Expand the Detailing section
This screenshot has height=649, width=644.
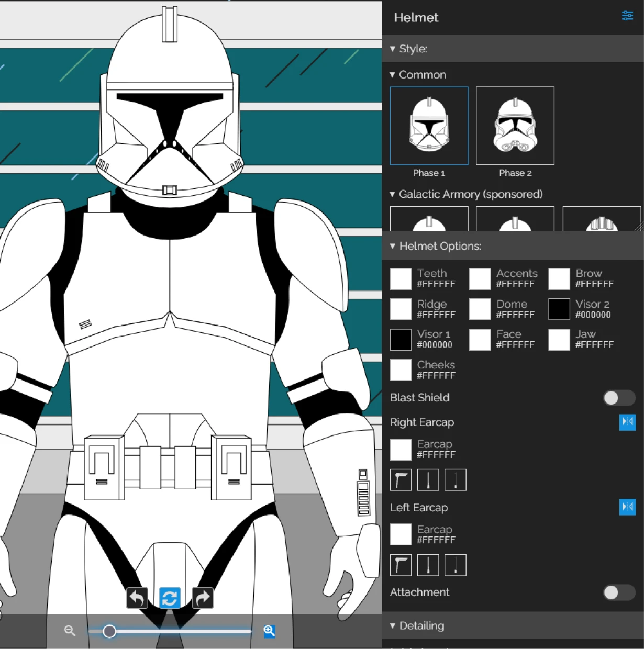pyautogui.click(x=513, y=625)
